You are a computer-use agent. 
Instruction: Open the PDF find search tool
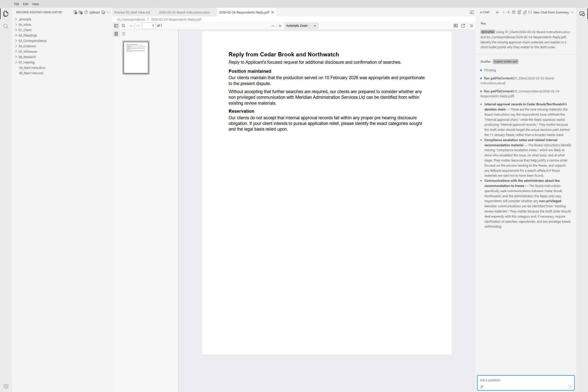click(x=123, y=26)
